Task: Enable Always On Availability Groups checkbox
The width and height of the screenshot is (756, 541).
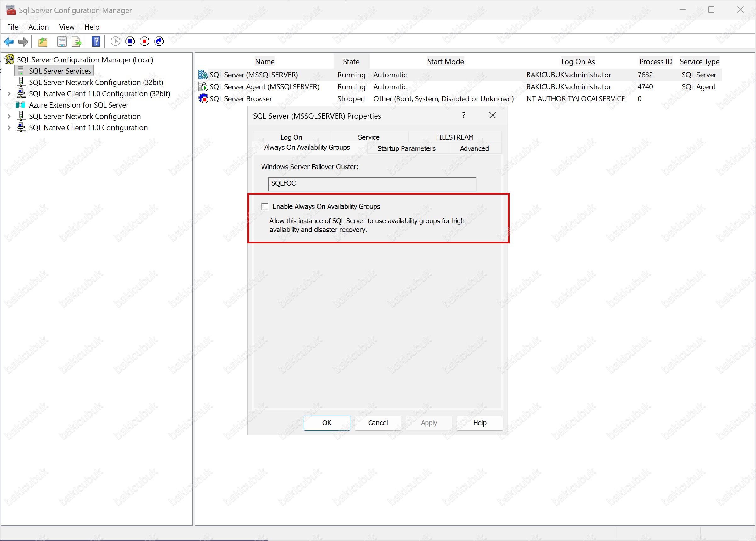Action: tap(265, 206)
